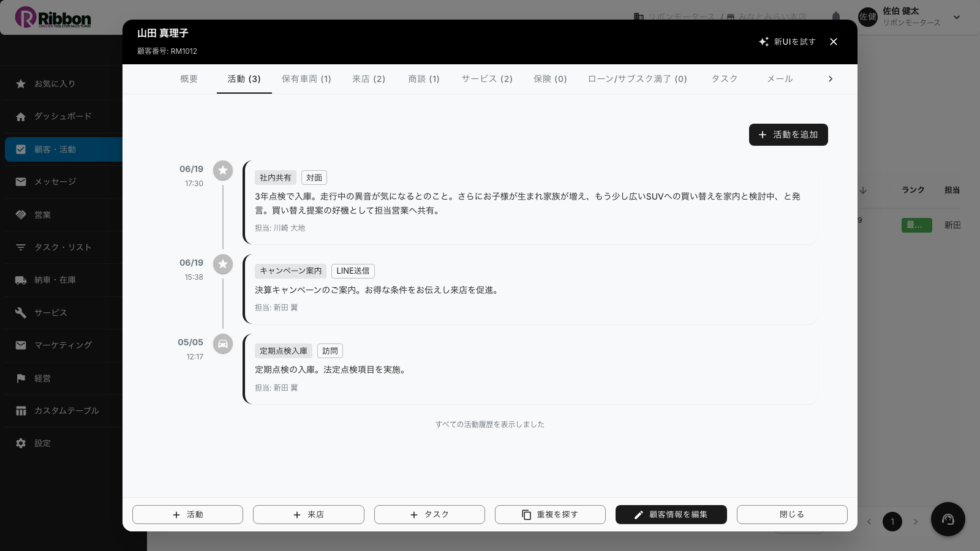Screen dimensions: 980x551
Task: Open 設定 gear icon
Action: point(21,443)
